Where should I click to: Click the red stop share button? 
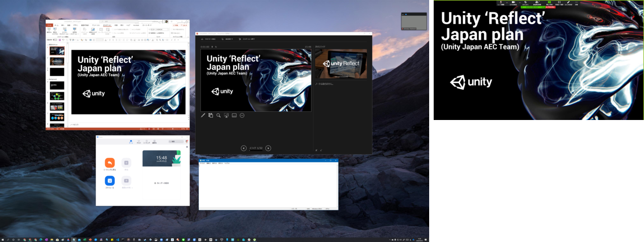pyautogui.click(x=550, y=7)
